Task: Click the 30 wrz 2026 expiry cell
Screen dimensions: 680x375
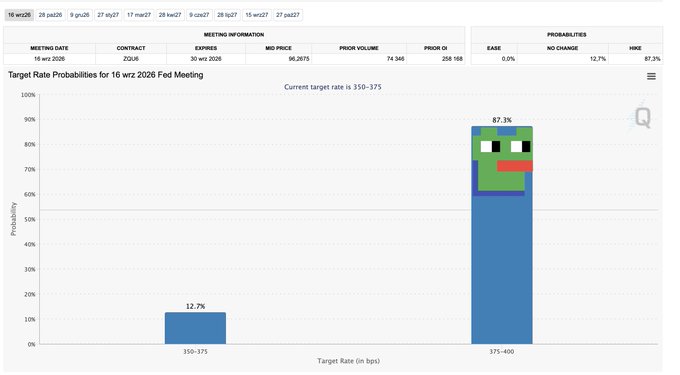Action: click(206, 59)
